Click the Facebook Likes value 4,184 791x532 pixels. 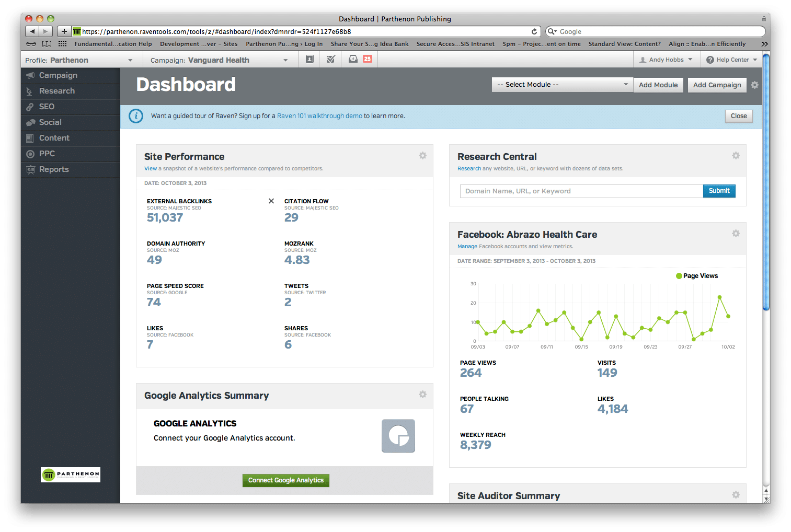click(x=613, y=409)
